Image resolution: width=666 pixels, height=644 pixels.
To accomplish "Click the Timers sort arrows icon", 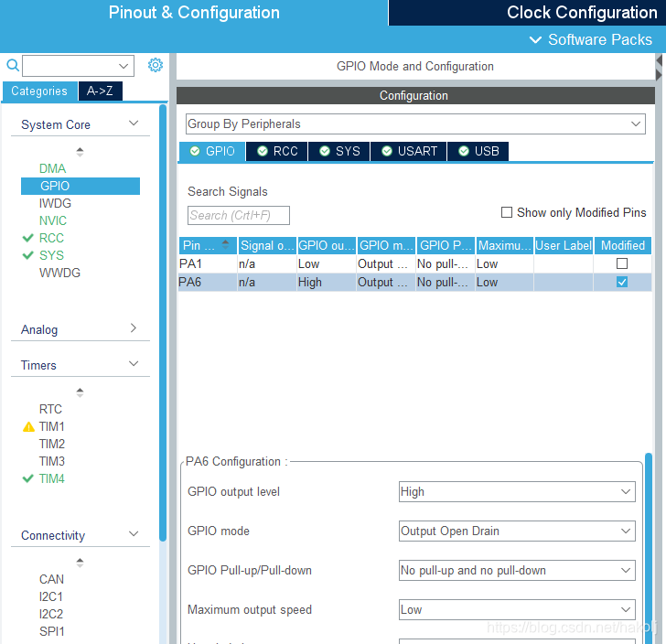I will 80,392.
